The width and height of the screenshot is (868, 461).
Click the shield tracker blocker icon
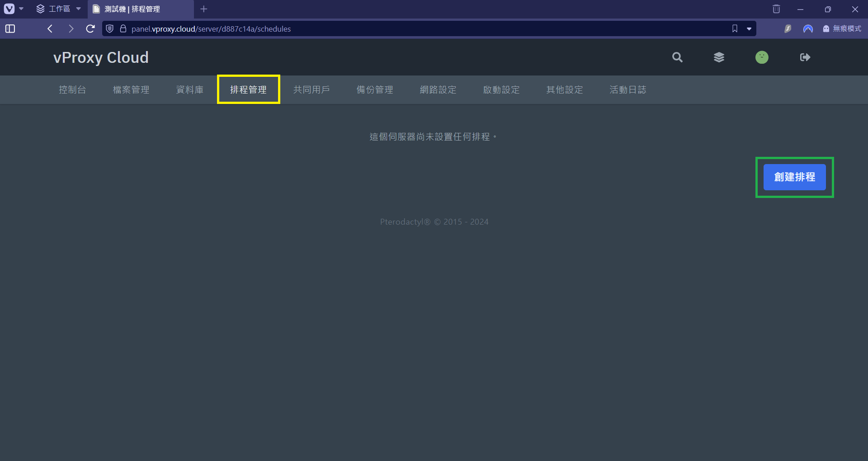109,29
